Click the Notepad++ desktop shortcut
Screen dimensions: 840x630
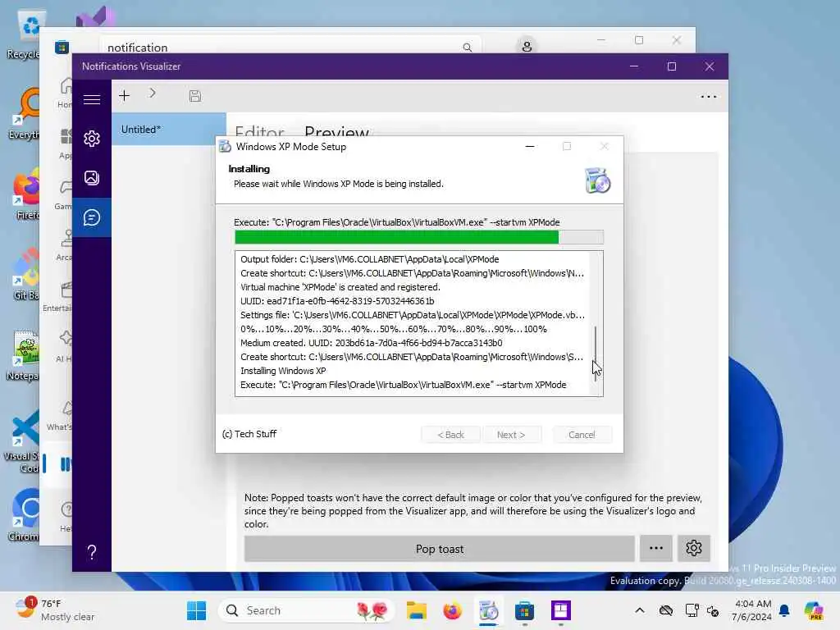24,355
